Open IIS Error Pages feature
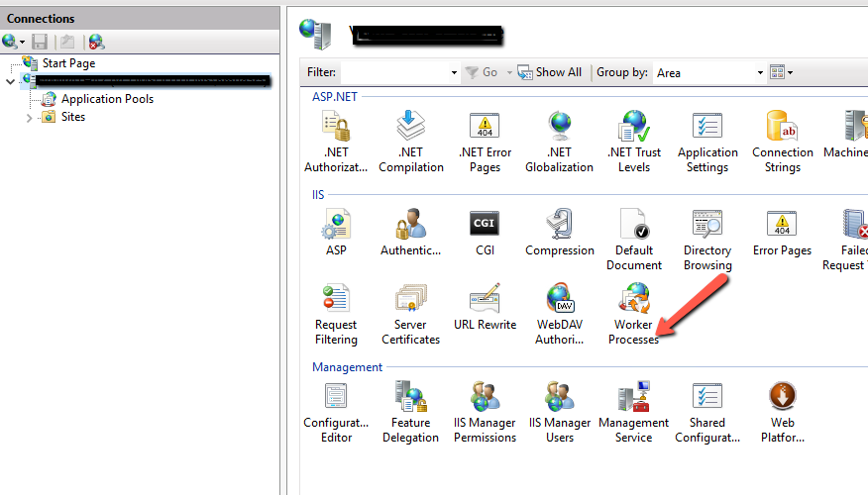 point(782,233)
